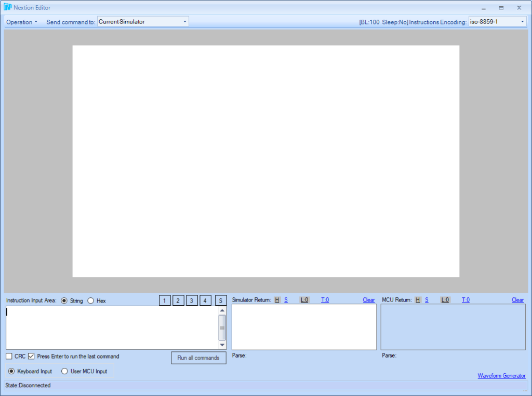
Task: Toggle string display for MCU Return
Action: pyautogui.click(x=427, y=300)
